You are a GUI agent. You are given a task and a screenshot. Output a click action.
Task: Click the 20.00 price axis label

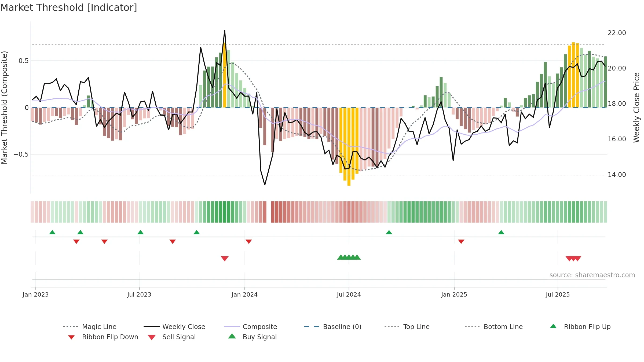click(x=617, y=68)
